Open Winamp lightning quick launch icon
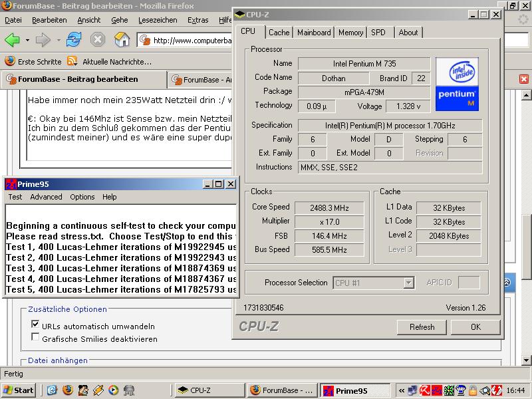532x399 pixels. [x=98, y=390]
